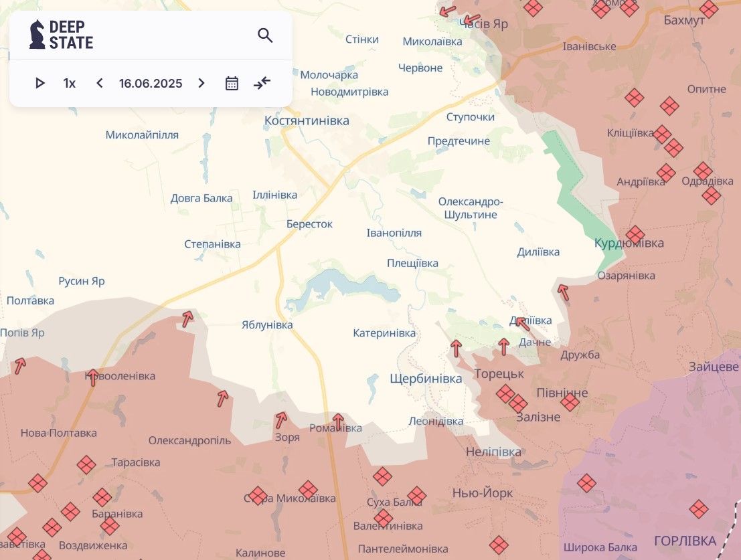Click the Торецьк city label
The height and width of the screenshot is (560, 741).
(x=499, y=373)
